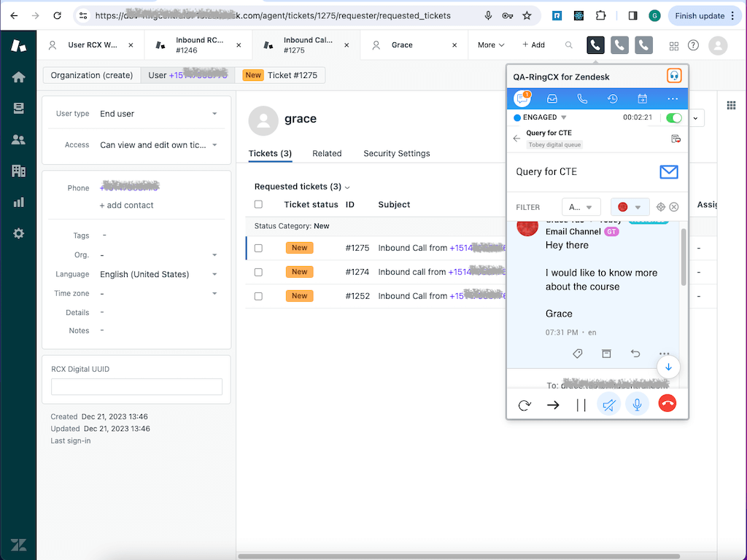
Task: Select all tickets with the header checkbox
Action: tap(258, 204)
